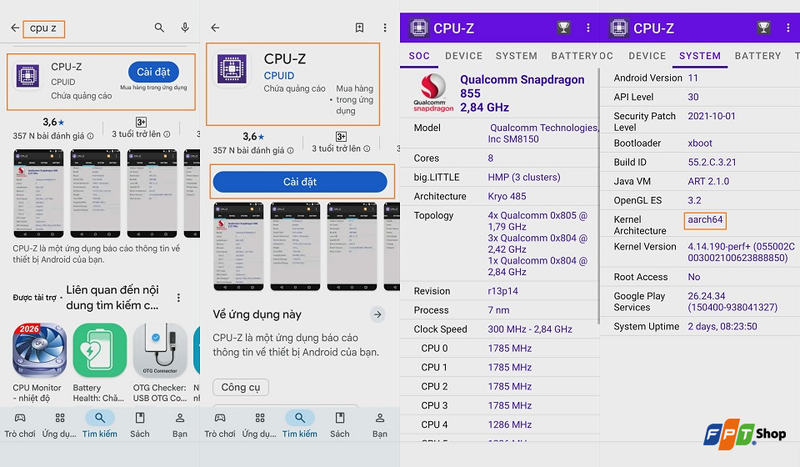Tap the Trò chơi games icon in the first bottom bar

coord(20,418)
